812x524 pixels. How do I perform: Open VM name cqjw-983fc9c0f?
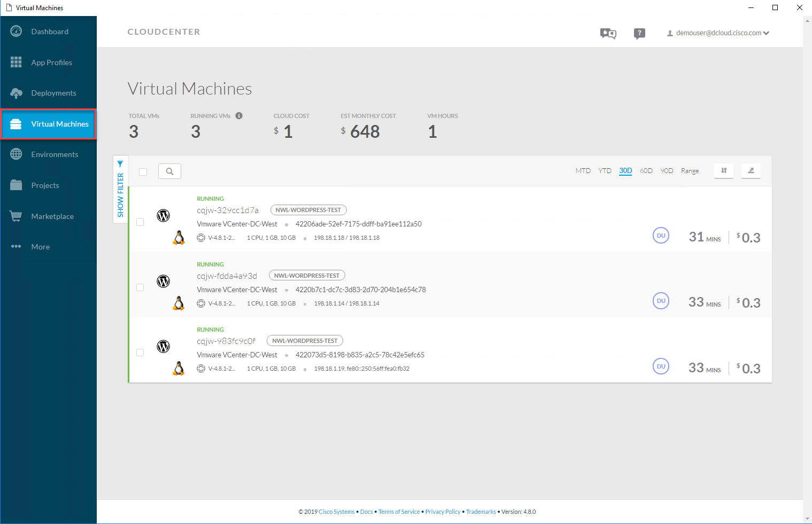tap(226, 341)
